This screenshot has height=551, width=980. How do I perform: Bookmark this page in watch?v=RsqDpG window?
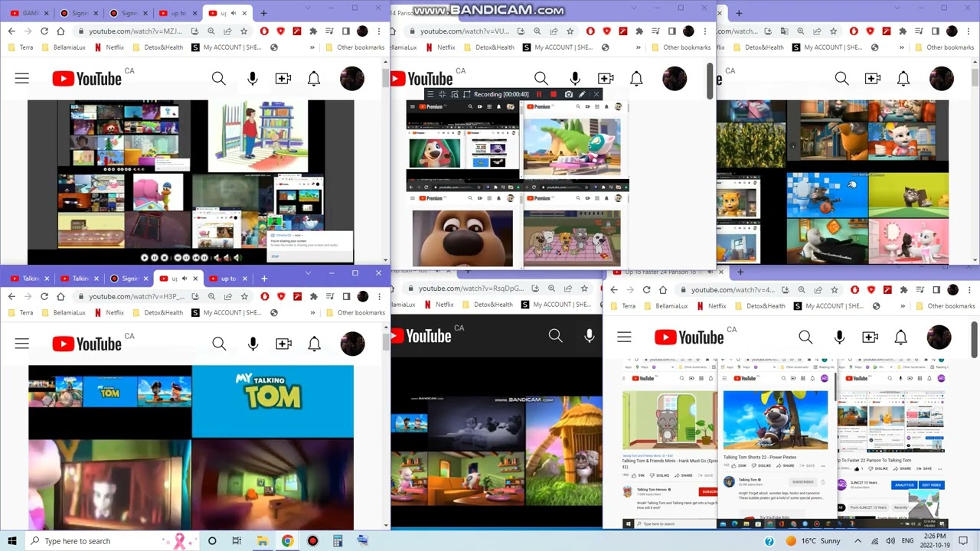(585, 289)
